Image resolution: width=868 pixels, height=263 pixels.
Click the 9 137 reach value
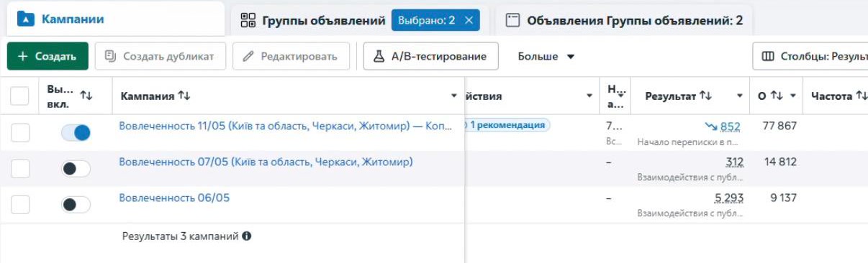(x=784, y=198)
